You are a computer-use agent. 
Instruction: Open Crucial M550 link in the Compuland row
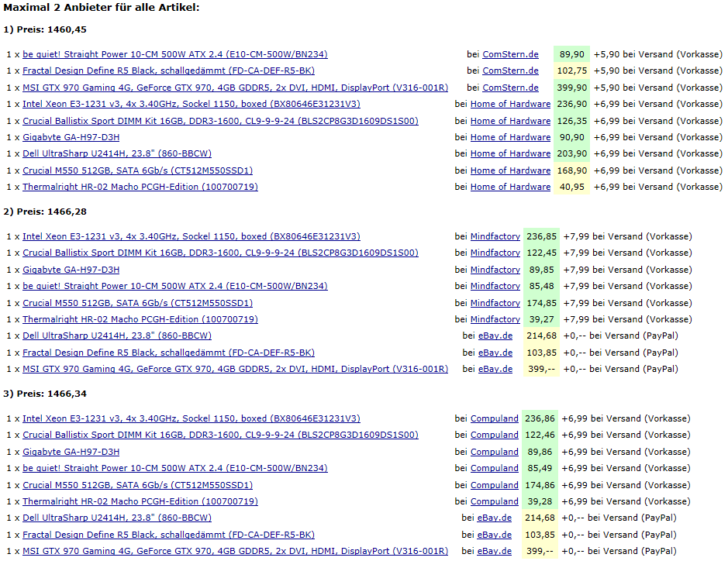pyautogui.click(x=138, y=485)
